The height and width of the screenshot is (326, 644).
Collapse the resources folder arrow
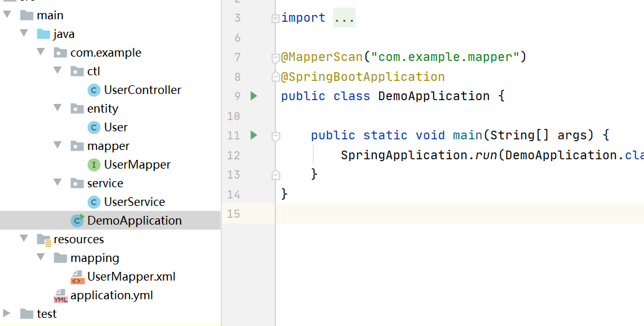click(24, 238)
